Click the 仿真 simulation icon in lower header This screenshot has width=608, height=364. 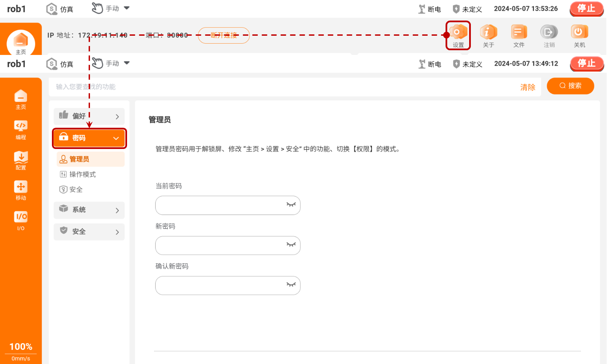coord(60,64)
